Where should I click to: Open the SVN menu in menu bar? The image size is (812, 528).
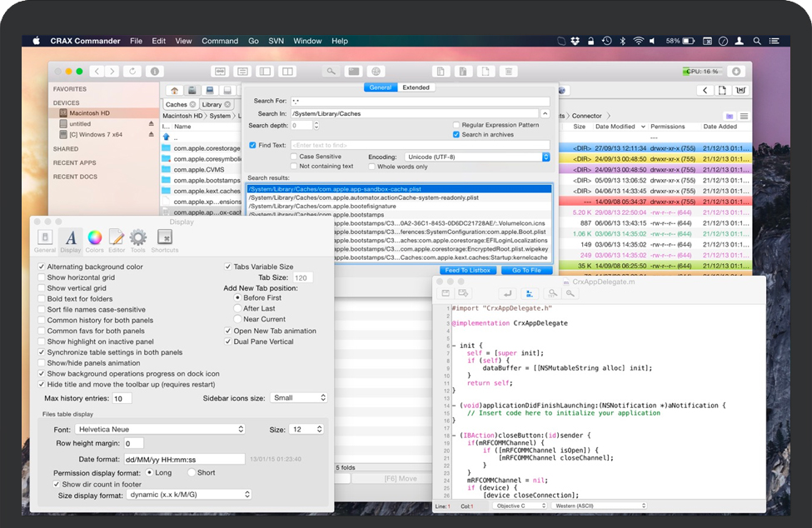(276, 41)
